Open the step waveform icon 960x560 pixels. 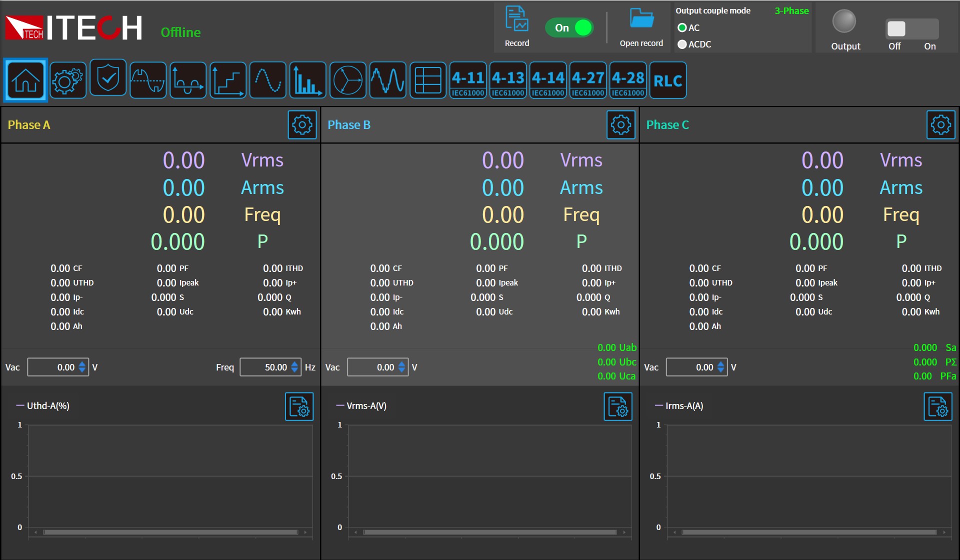click(228, 80)
